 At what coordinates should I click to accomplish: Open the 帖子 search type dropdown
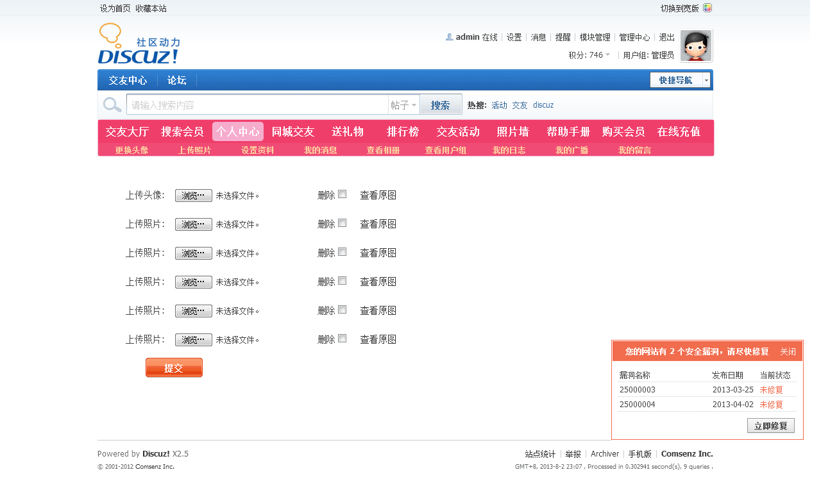coord(404,105)
